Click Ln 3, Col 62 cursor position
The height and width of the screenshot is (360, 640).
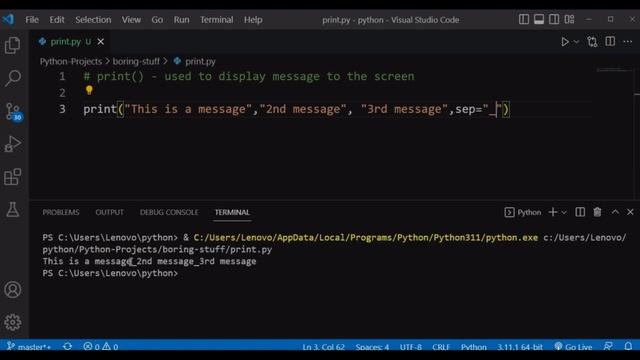324,347
